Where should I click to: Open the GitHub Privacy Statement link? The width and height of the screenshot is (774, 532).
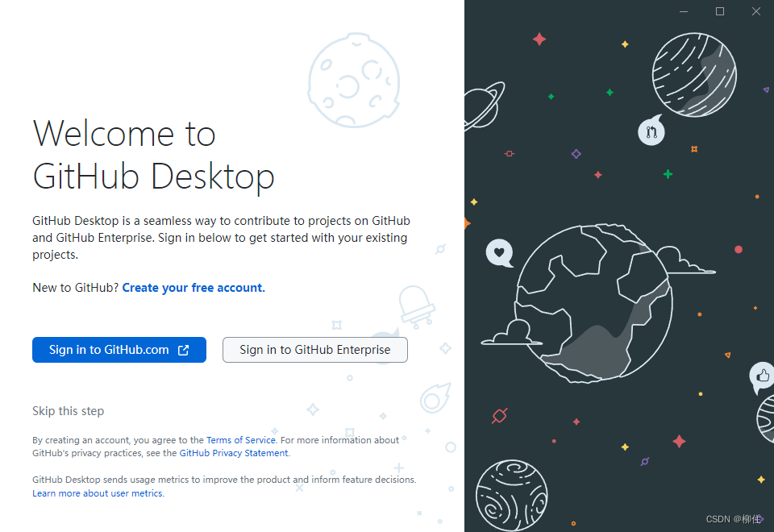tap(234, 453)
